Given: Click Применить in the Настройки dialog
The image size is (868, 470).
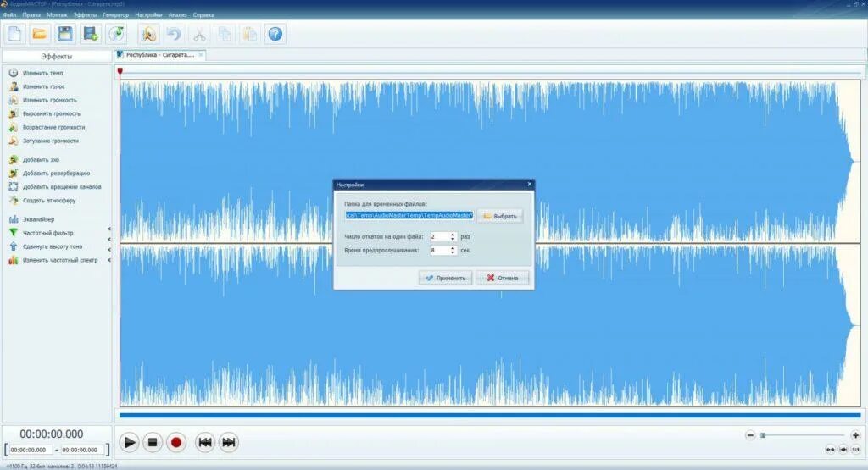Looking at the screenshot, I should (x=446, y=278).
